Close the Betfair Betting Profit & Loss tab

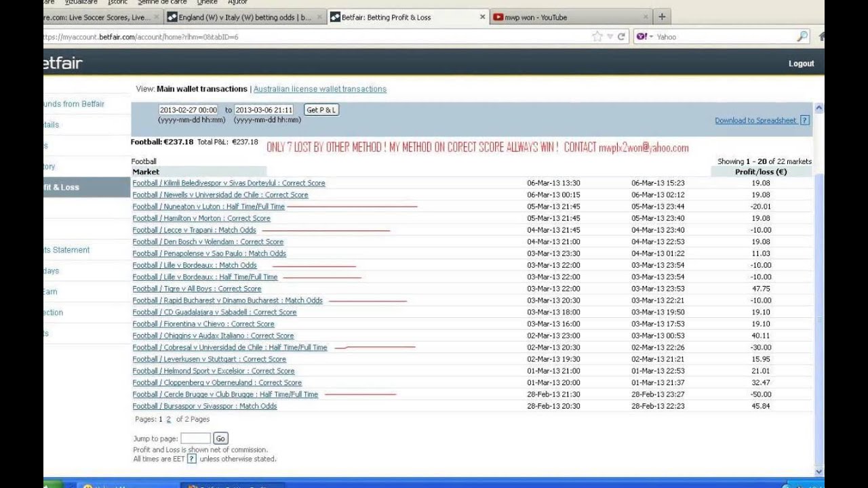click(483, 17)
